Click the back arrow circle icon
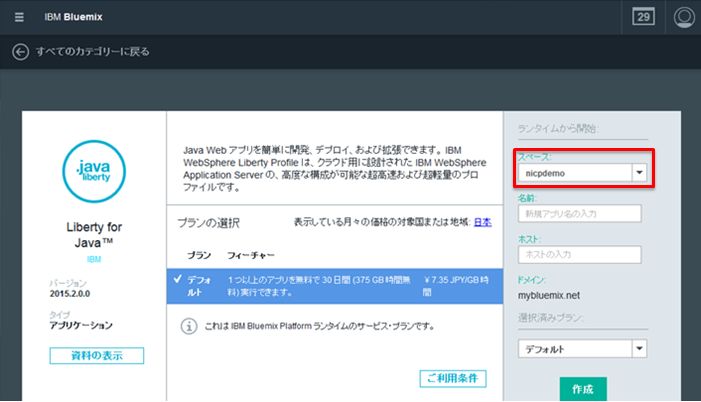The image size is (701, 402). (21, 52)
